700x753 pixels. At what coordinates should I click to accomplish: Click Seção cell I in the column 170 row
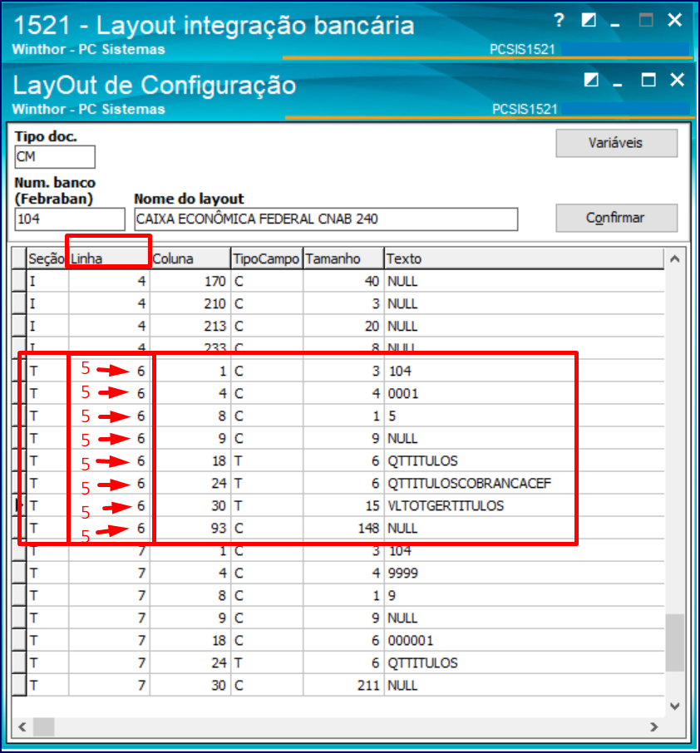pos(47,281)
